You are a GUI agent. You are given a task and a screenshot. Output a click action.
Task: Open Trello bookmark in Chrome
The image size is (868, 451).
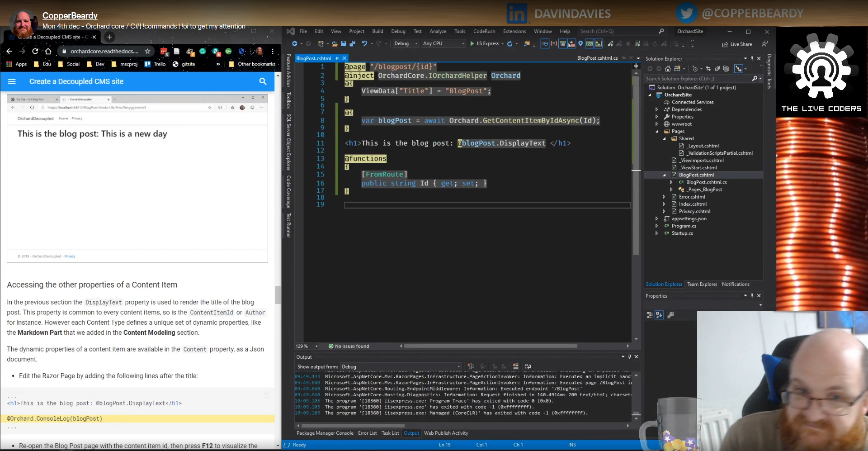(x=155, y=64)
